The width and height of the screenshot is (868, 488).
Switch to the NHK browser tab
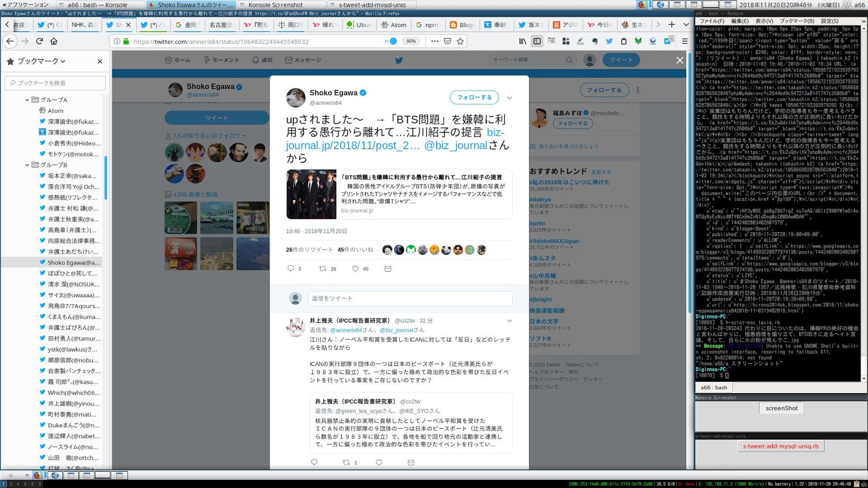pos(84,24)
